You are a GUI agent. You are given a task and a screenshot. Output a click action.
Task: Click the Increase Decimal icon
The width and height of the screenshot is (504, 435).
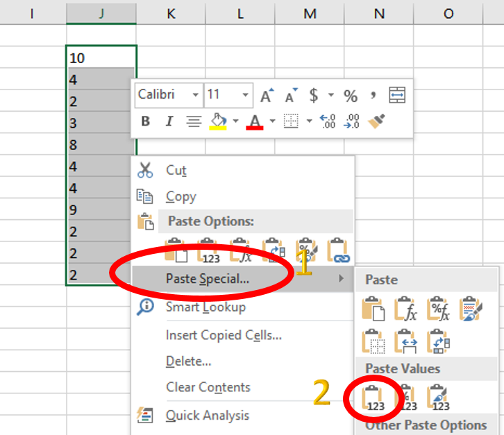327,121
